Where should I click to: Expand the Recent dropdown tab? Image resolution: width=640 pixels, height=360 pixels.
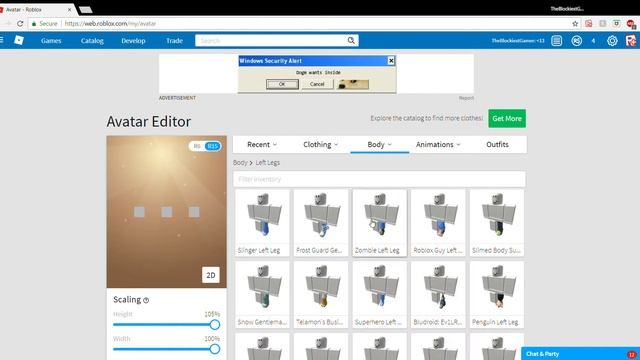tap(262, 144)
